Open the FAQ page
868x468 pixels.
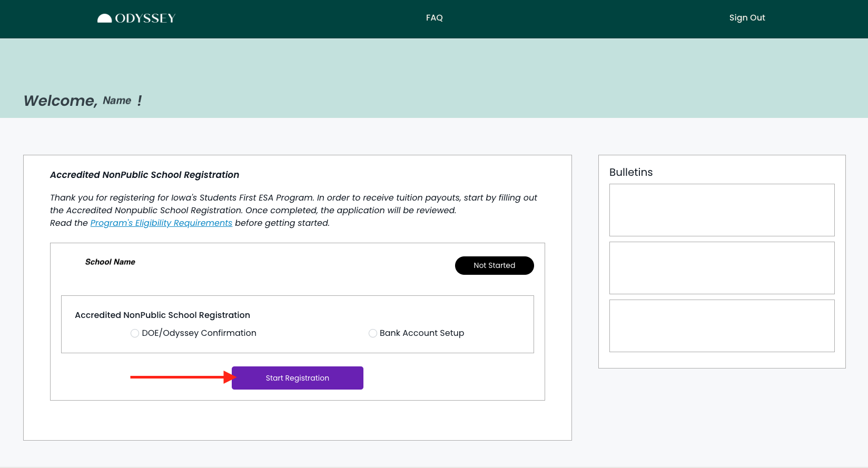click(435, 18)
